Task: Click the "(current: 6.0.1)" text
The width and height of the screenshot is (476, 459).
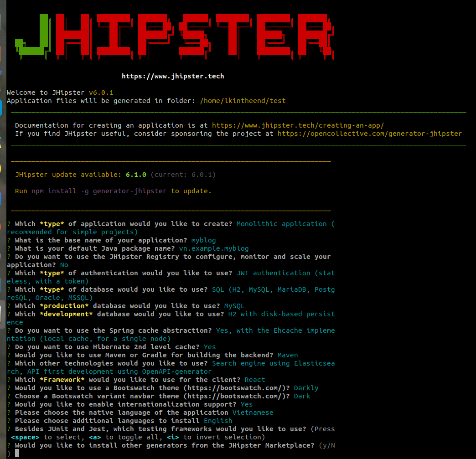Action: click(183, 175)
